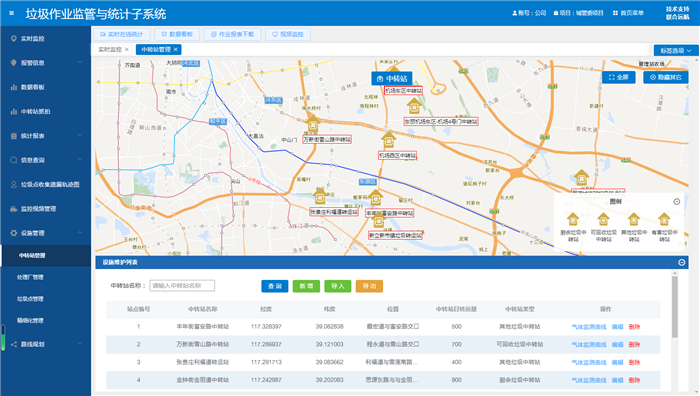Click the 中转站抓拍 chart icon in sidebar
Viewport: 700px width, 396px height.
(14, 112)
